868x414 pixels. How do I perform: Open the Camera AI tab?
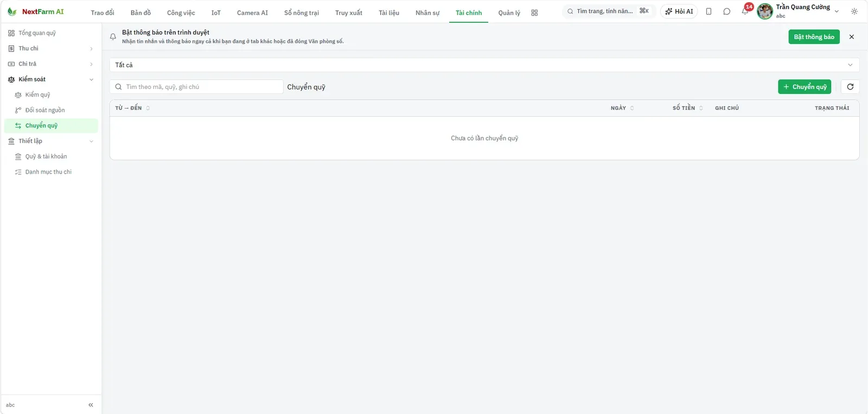tap(252, 12)
